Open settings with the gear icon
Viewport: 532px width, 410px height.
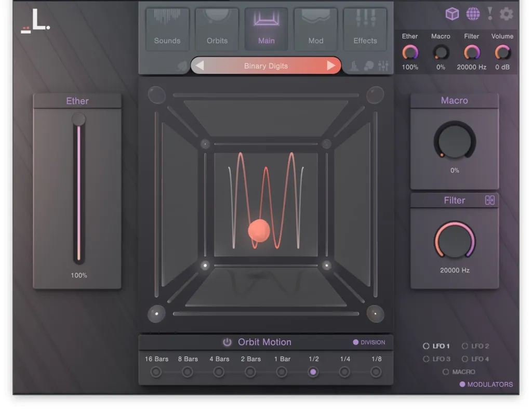click(507, 14)
